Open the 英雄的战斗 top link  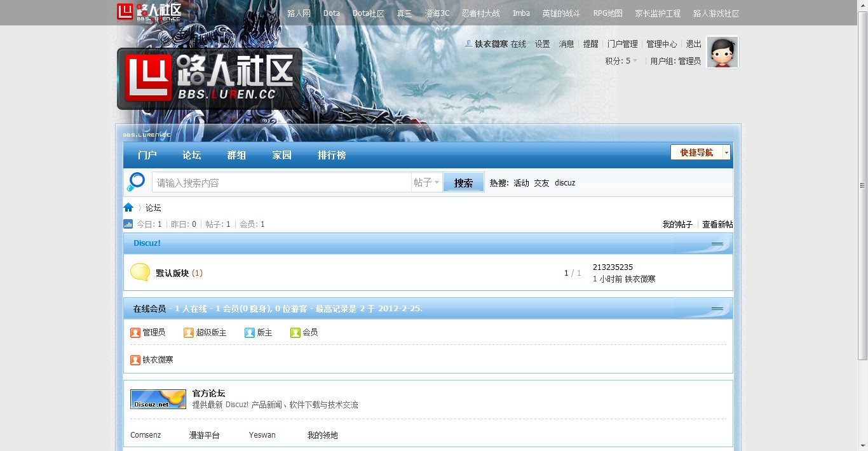562,13
